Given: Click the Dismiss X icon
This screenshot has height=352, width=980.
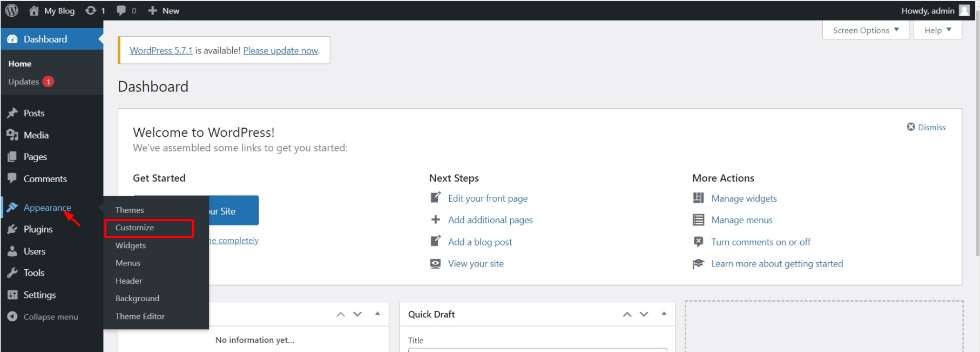Looking at the screenshot, I should 911,127.
